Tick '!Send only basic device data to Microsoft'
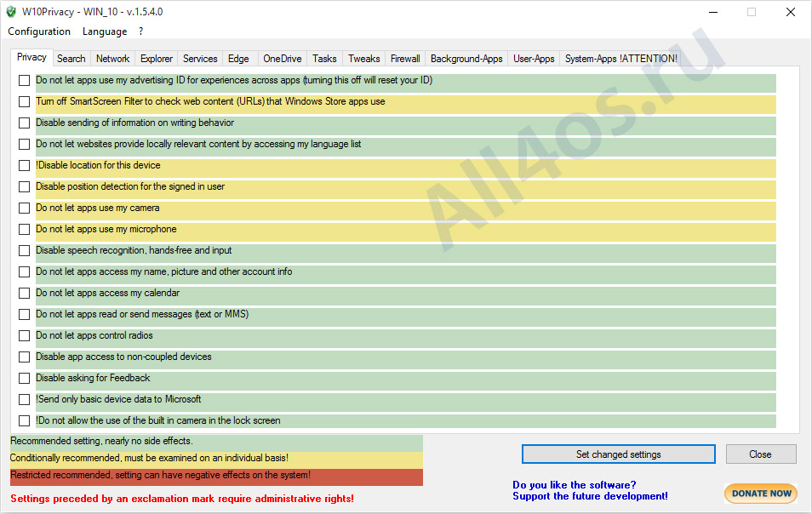Screen dimensions: 812x514 tap(25, 399)
